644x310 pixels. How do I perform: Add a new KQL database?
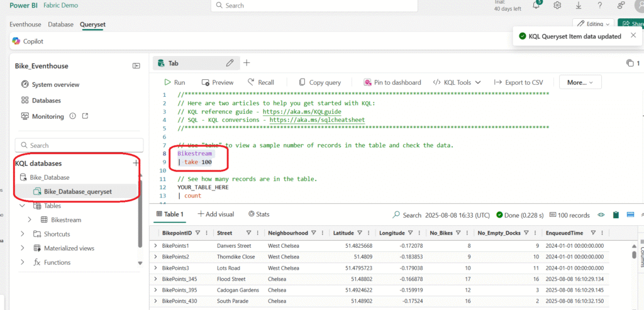136,163
